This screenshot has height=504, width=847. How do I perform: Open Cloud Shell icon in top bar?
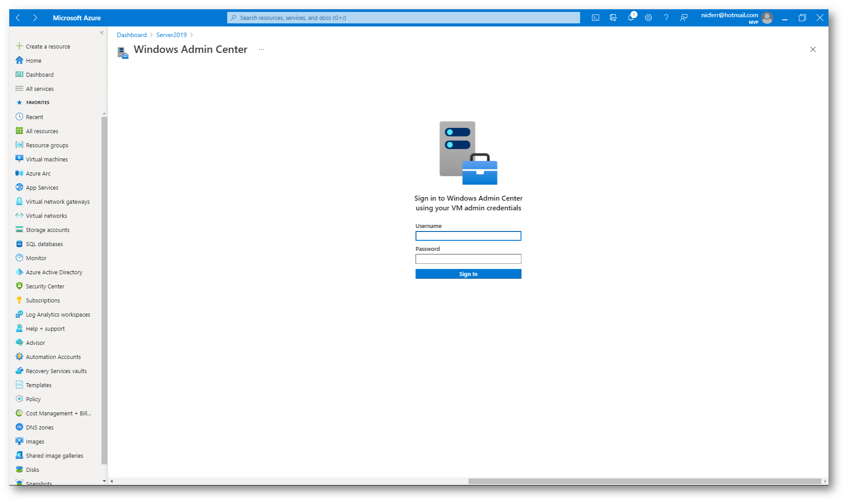coord(595,18)
